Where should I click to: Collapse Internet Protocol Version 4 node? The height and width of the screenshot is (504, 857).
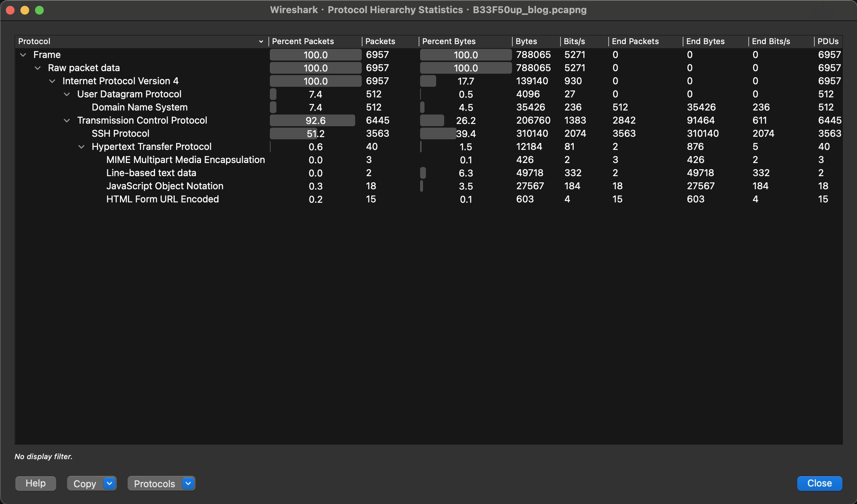click(x=52, y=81)
